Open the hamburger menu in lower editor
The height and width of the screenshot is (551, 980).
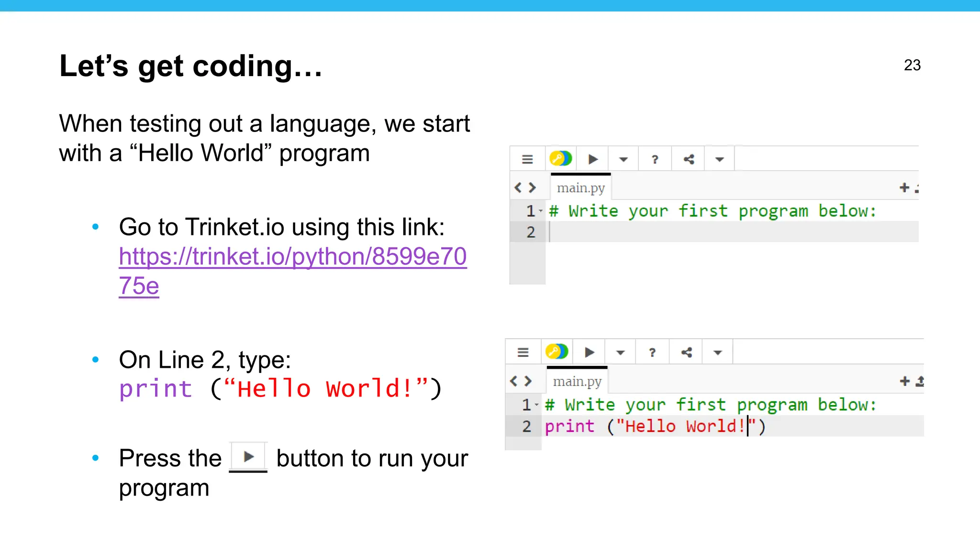click(x=523, y=353)
